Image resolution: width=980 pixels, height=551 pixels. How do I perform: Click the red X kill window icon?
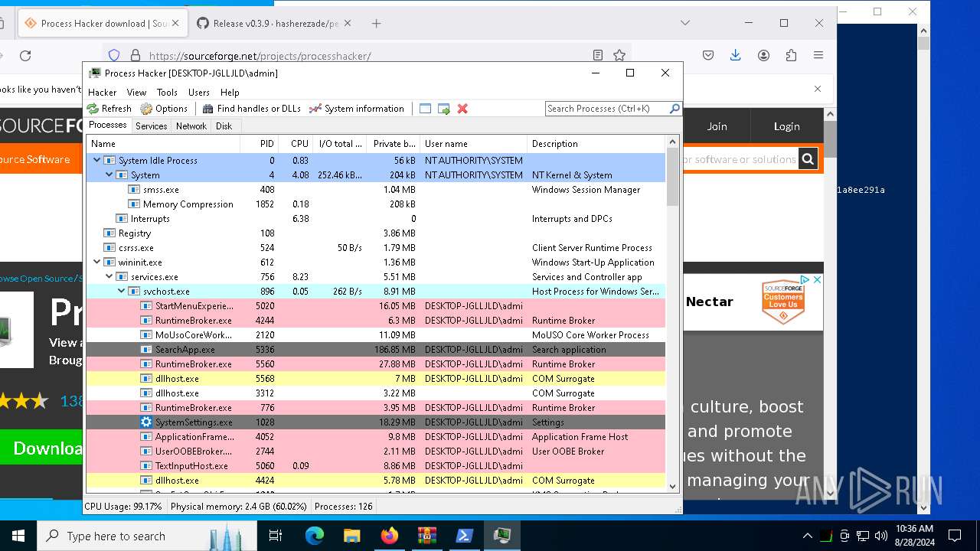click(462, 109)
